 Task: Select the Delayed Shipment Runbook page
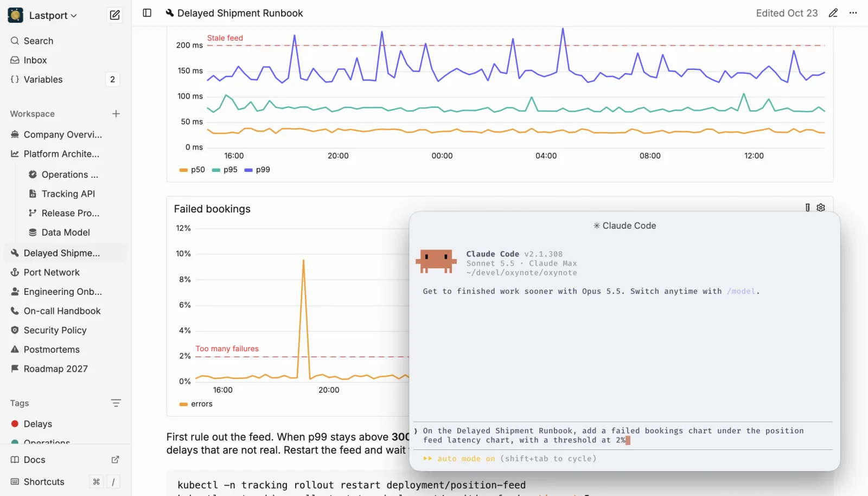(65, 253)
